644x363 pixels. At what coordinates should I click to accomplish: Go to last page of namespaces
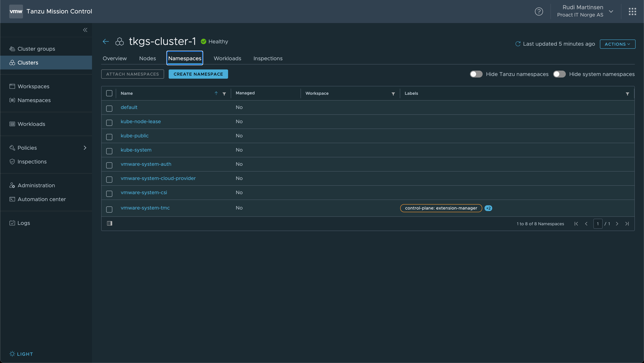(x=627, y=224)
